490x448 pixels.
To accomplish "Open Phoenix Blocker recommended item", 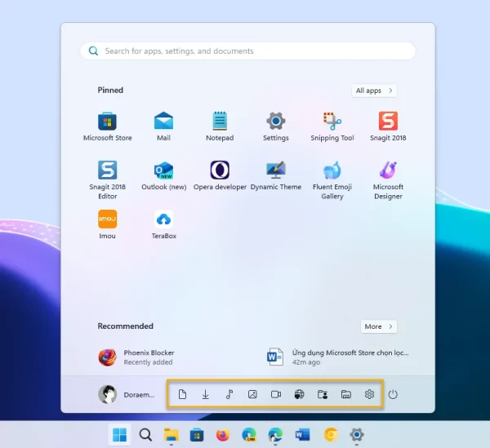I will 136,357.
